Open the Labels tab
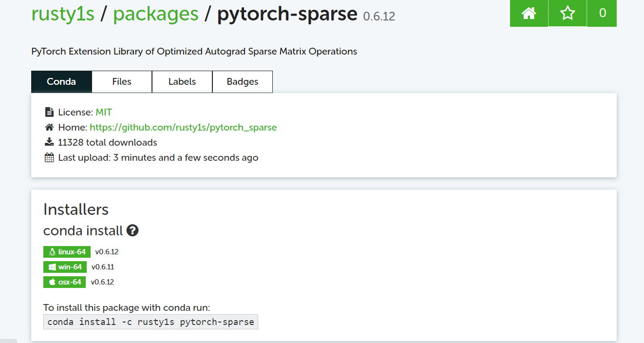Viewport: 644px width, 343px height. coord(182,82)
